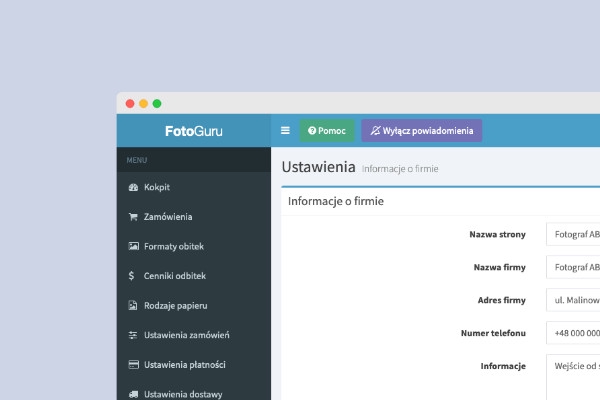Viewport: 600px width, 400px height.
Task: Click the Ustawienia zamówień sliders icon
Action: pos(133,335)
